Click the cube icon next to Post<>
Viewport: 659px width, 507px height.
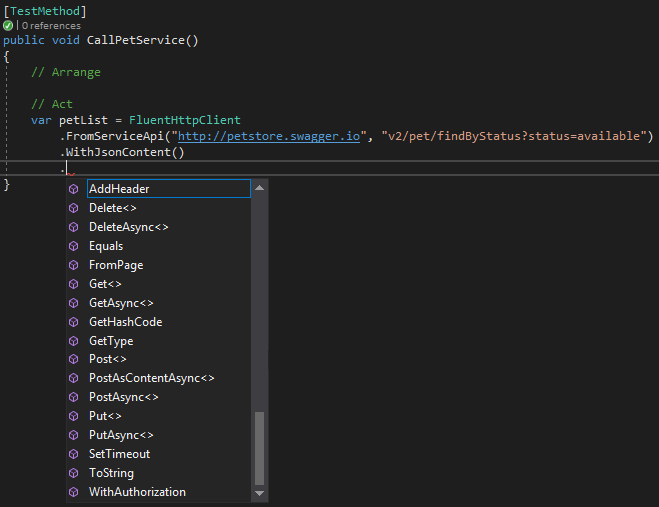click(x=74, y=359)
